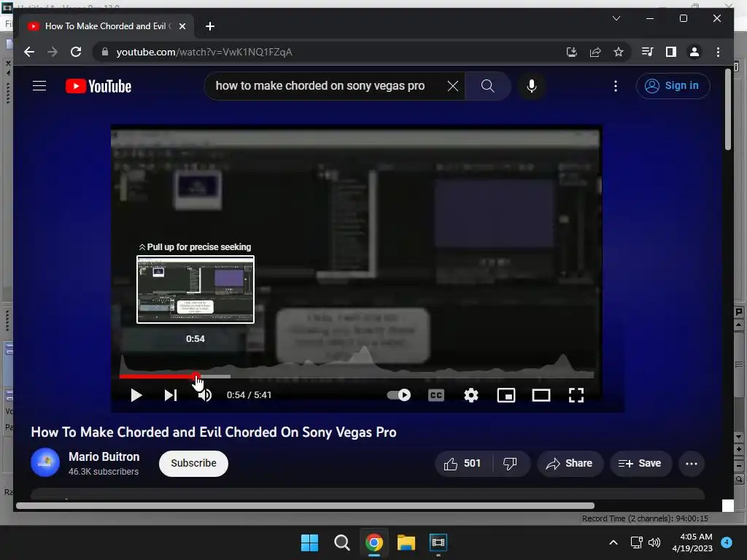Open Windows taskbar search
Image resolution: width=747 pixels, height=560 pixels.
[341, 542]
